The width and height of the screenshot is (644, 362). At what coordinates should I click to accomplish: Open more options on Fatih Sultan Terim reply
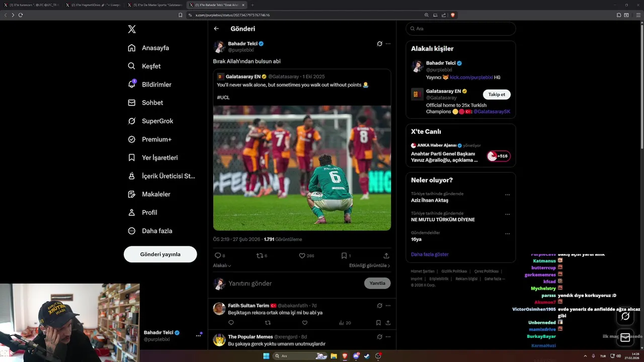388,305
